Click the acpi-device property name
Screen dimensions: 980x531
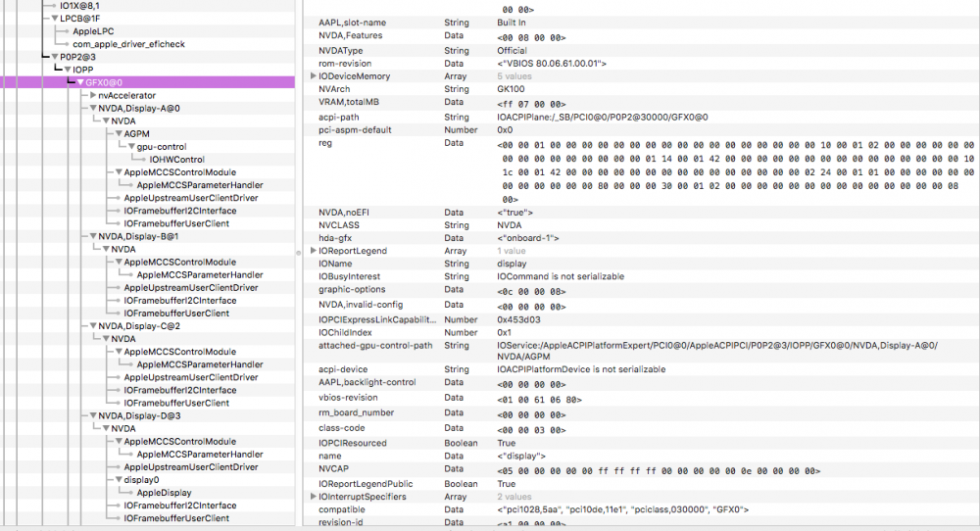click(342, 369)
